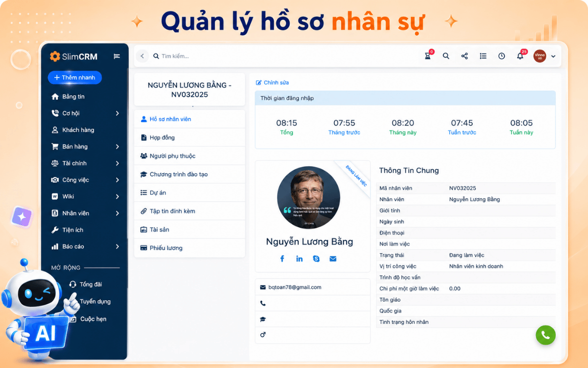The image size is (588, 368).
Task: Click the Tuần này login time label
Action: [x=521, y=132]
